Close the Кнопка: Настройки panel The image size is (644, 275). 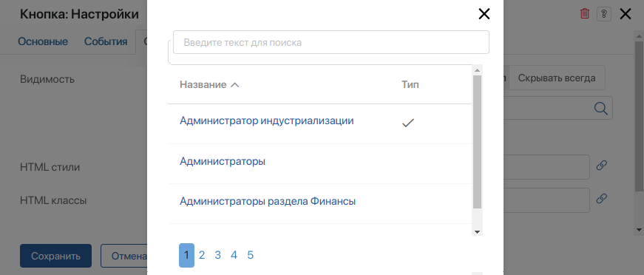[x=625, y=14]
